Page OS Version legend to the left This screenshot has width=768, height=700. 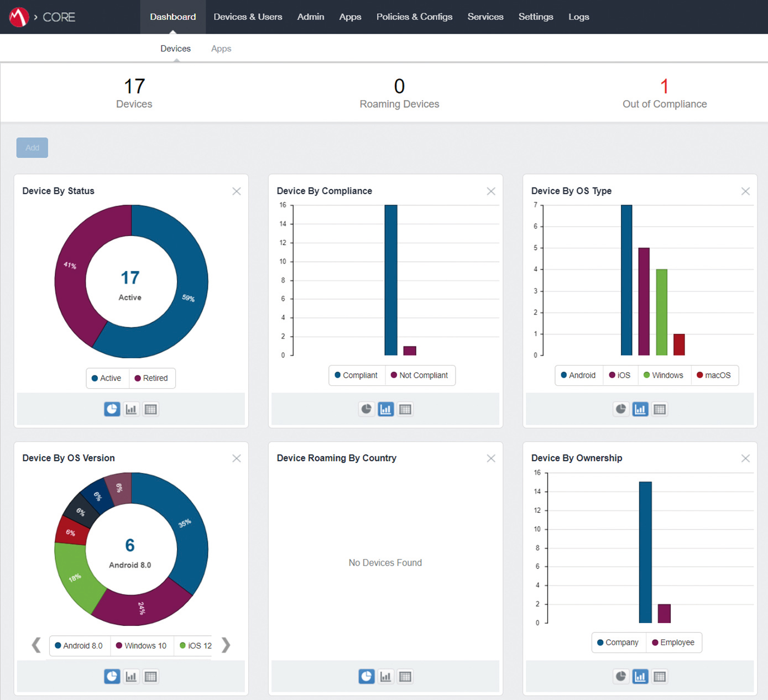coord(36,645)
